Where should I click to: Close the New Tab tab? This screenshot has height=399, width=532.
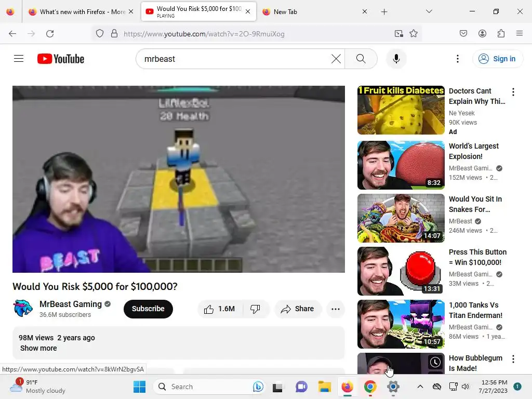point(364,11)
